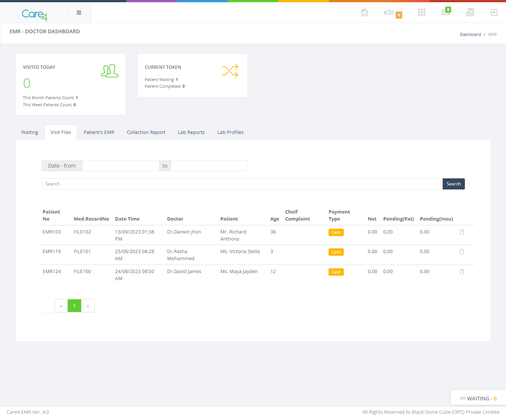This screenshot has width=506, height=420.
Task: Click the Search button
Action: (x=454, y=184)
